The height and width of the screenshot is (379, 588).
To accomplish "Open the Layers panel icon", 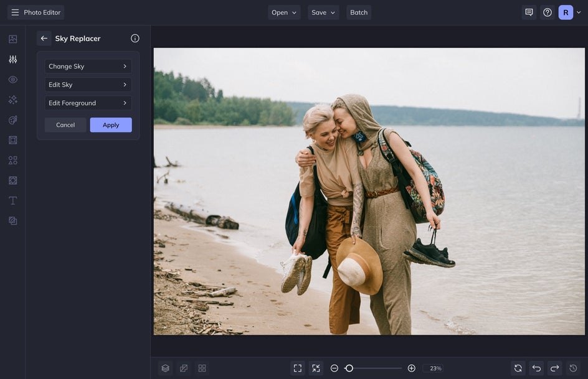I will coord(165,368).
